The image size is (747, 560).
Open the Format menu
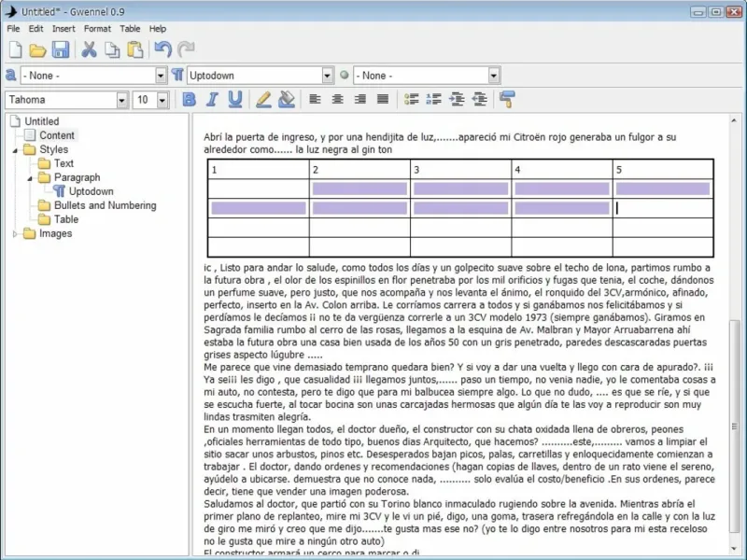tap(97, 29)
